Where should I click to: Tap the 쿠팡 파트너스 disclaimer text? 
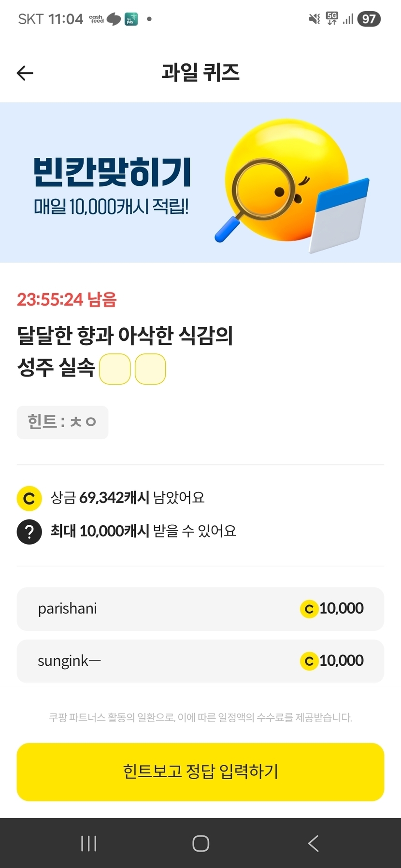(200, 717)
